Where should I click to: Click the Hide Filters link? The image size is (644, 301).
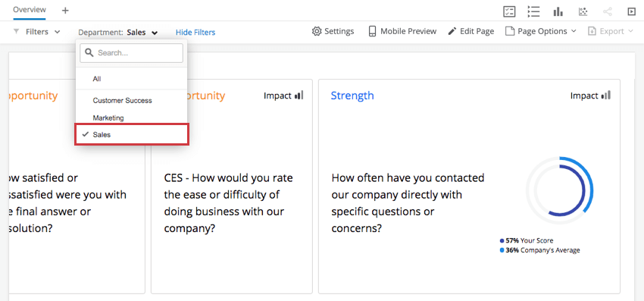[x=195, y=32]
